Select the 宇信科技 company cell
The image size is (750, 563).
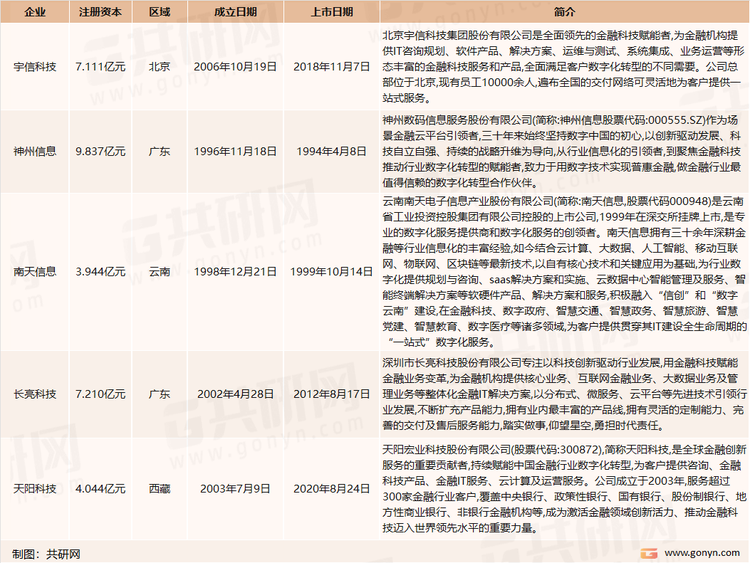tap(35, 66)
